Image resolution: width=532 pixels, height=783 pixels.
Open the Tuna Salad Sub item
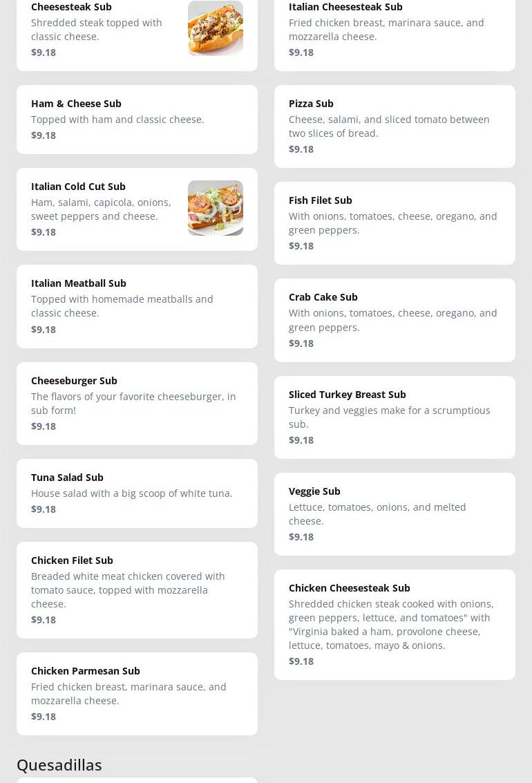[137, 493]
